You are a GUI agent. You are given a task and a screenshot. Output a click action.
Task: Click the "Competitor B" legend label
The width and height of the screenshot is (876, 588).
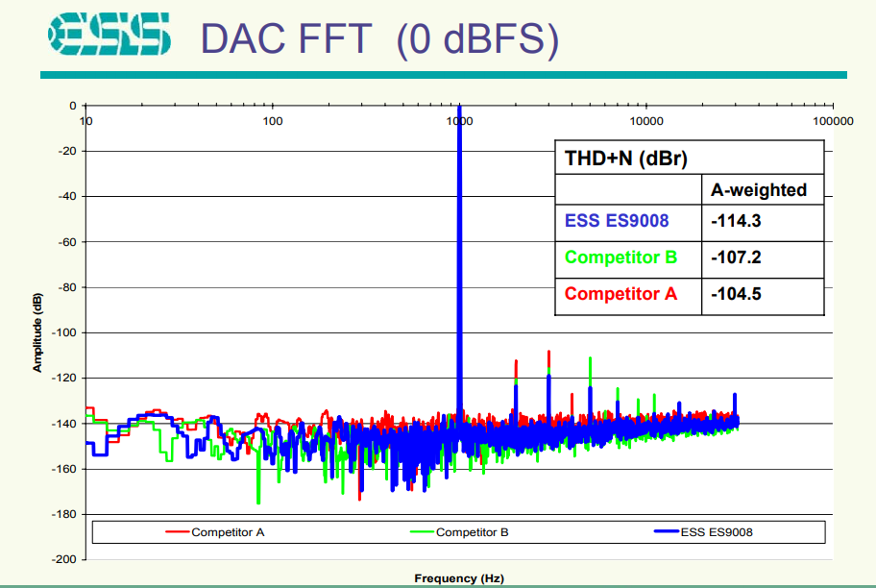click(472, 532)
